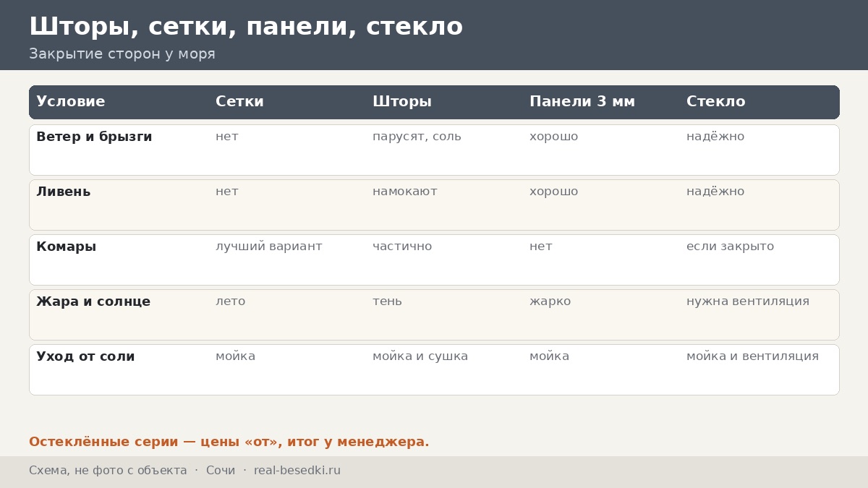Click the title 'Шторы, сетки, панели, стекло'
This screenshot has width=868, height=488.
pos(246,27)
